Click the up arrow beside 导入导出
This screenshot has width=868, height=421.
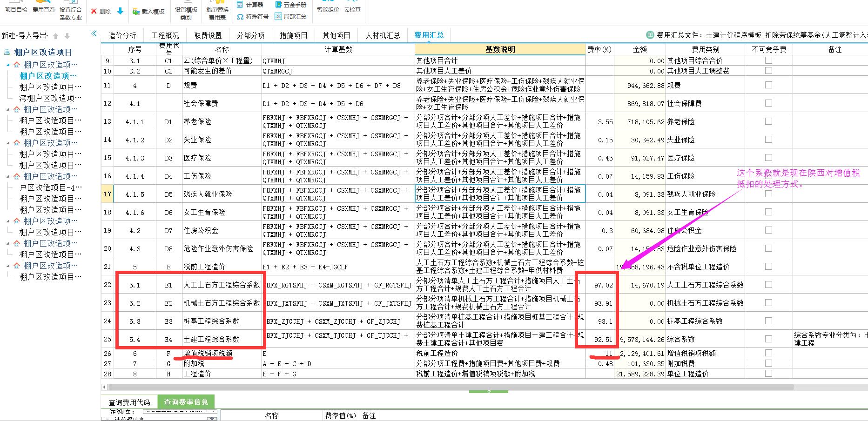pos(56,36)
